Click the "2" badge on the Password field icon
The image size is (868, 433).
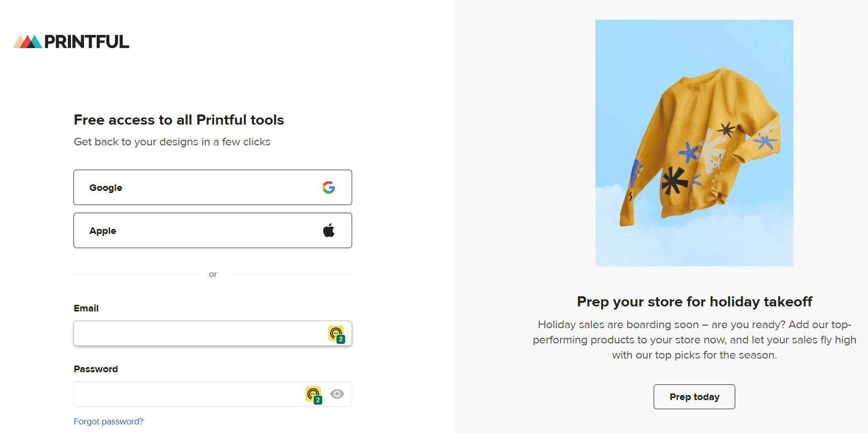coord(318,400)
